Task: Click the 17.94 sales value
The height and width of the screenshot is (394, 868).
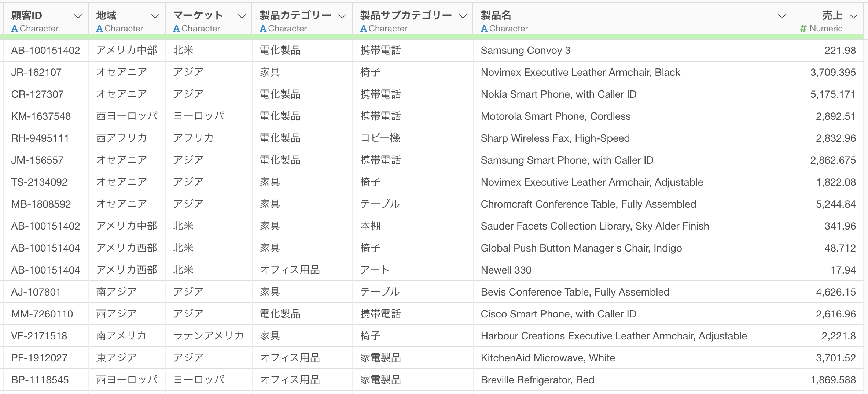Action: [x=843, y=270]
